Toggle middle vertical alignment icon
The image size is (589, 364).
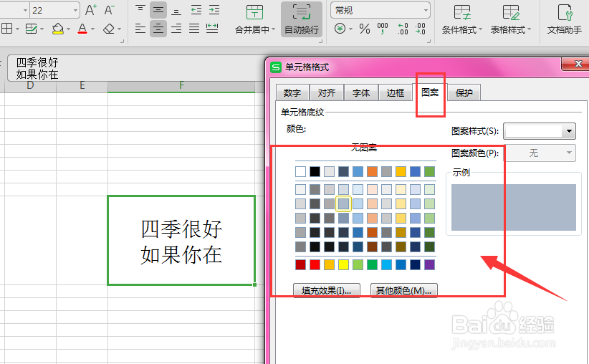tap(158, 10)
